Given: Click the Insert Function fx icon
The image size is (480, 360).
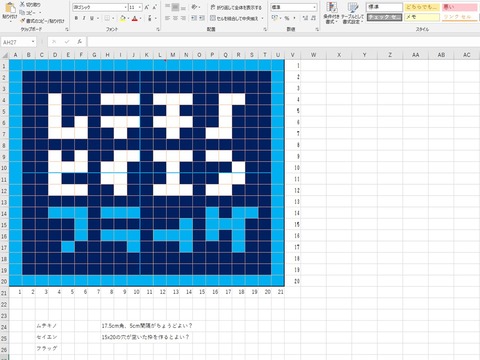Looking at the screenshot, I should point(79,42).
